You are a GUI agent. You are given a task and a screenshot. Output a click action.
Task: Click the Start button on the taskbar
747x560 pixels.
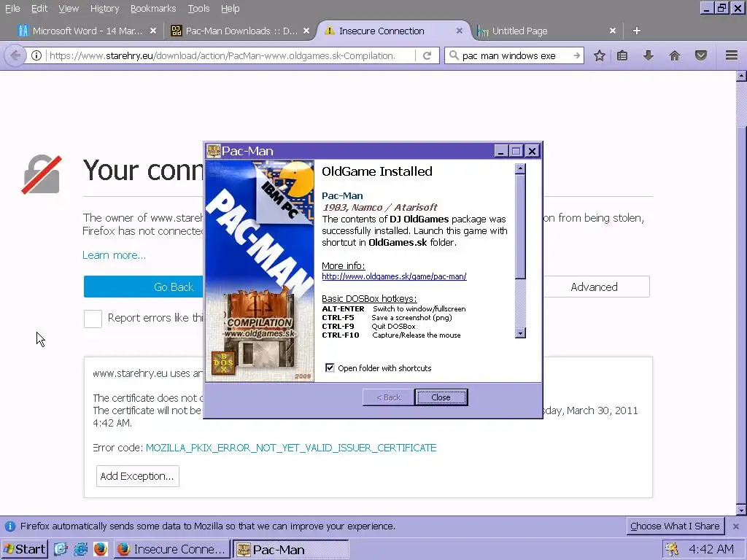[x=24, y=550]
